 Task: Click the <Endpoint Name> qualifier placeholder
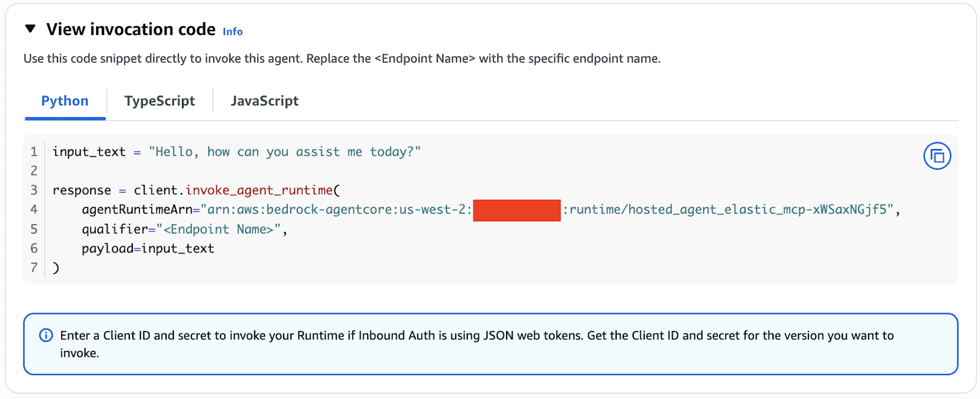pyautogui.click(x=218, y=229)
